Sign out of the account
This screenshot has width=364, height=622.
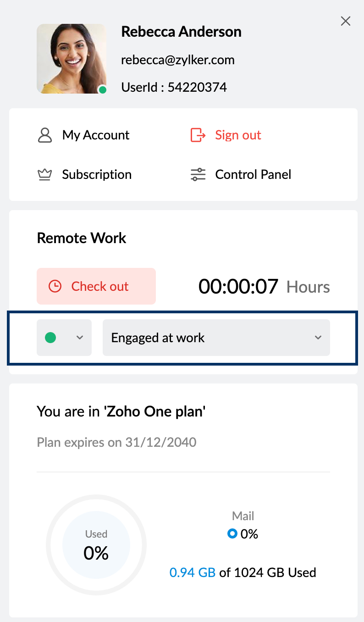238,135
